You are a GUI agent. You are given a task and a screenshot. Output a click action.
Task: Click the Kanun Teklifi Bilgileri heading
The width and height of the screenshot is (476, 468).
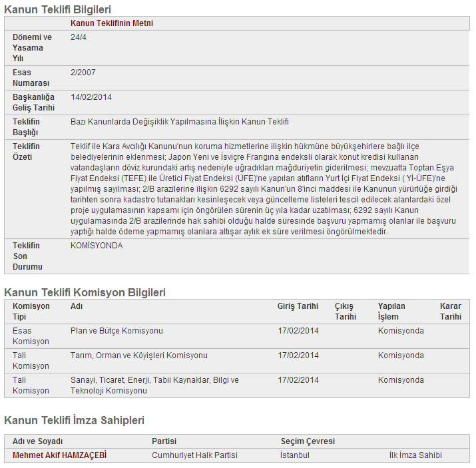58,9
